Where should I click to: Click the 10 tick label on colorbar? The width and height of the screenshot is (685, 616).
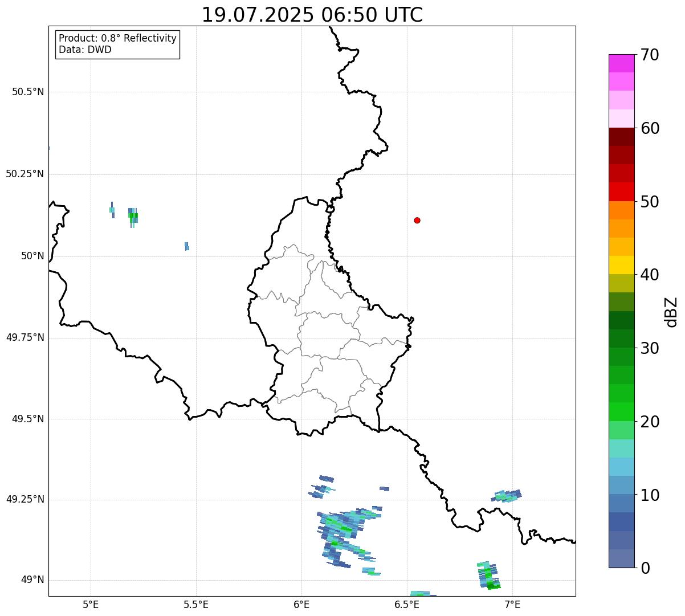pos(650,495)
